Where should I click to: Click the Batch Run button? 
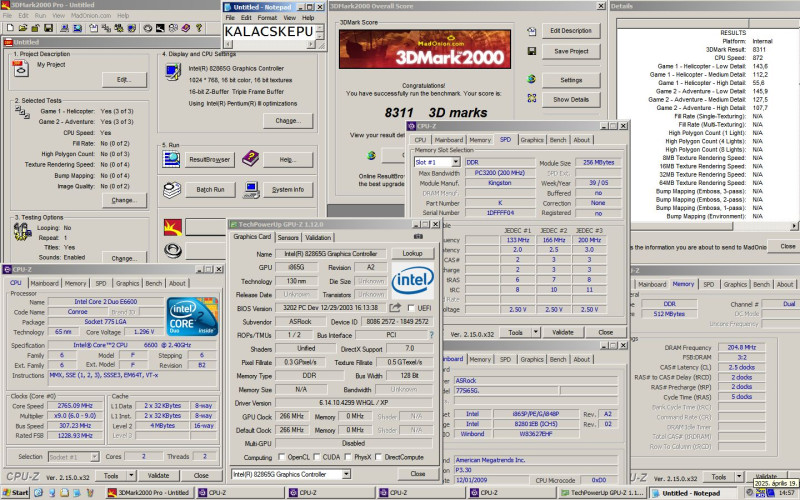click(210, 189)
